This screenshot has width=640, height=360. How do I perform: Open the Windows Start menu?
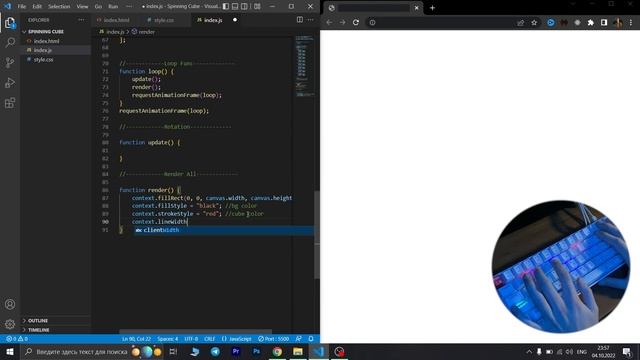tap(10, 351)
